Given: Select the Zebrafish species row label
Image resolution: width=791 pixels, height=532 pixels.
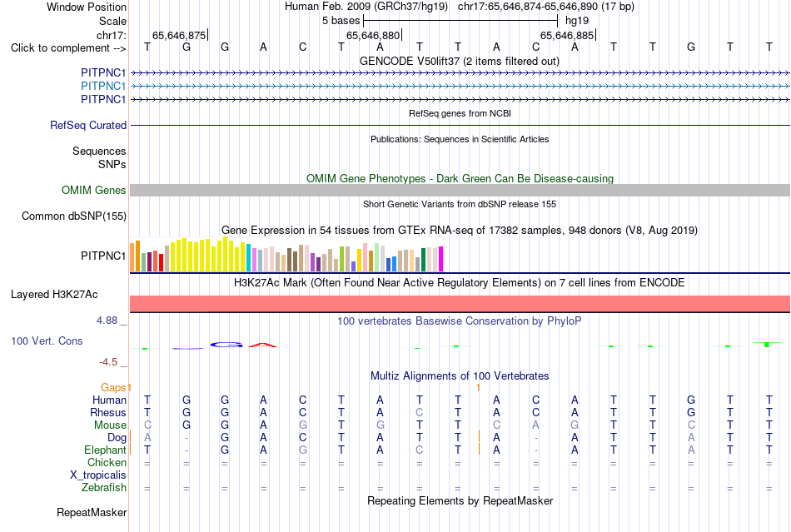Looking at the screenshot, I should point(104,488).
